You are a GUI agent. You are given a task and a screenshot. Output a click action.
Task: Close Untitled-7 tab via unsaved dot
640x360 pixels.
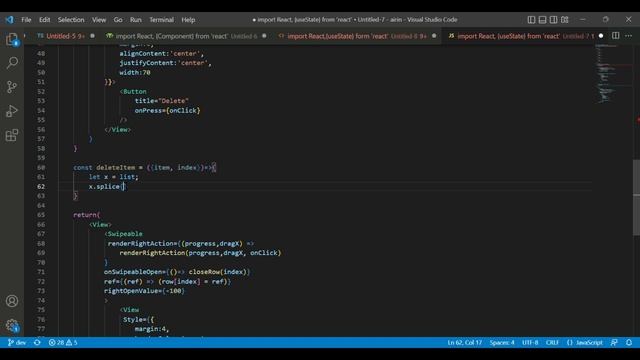601,36
